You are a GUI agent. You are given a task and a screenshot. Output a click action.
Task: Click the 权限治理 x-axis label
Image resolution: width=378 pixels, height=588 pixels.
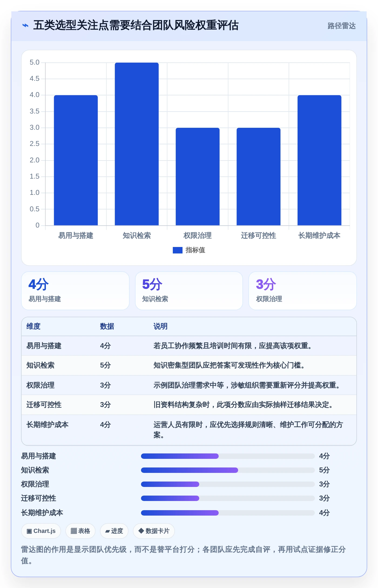(x=198, y=236)
